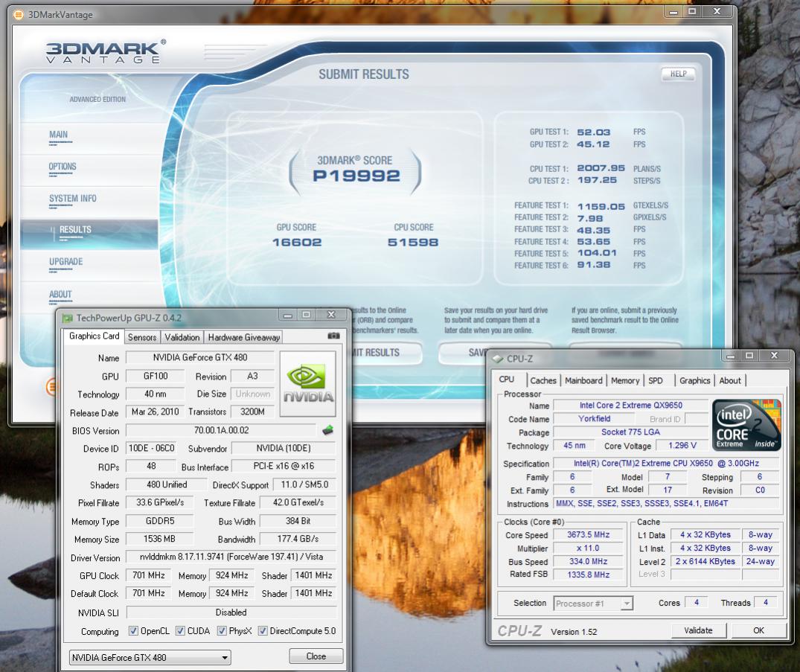Image resolution: width=800 pixels, height=672 pixels.
Task: Click the BIOS save chip icon in GPU-Z
Action: (x=328, y=430)
